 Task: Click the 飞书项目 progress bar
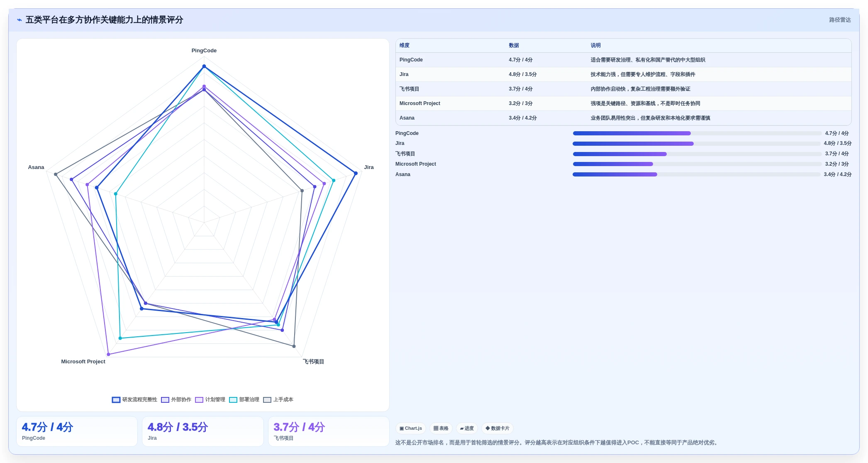click(x=697, y=154)
